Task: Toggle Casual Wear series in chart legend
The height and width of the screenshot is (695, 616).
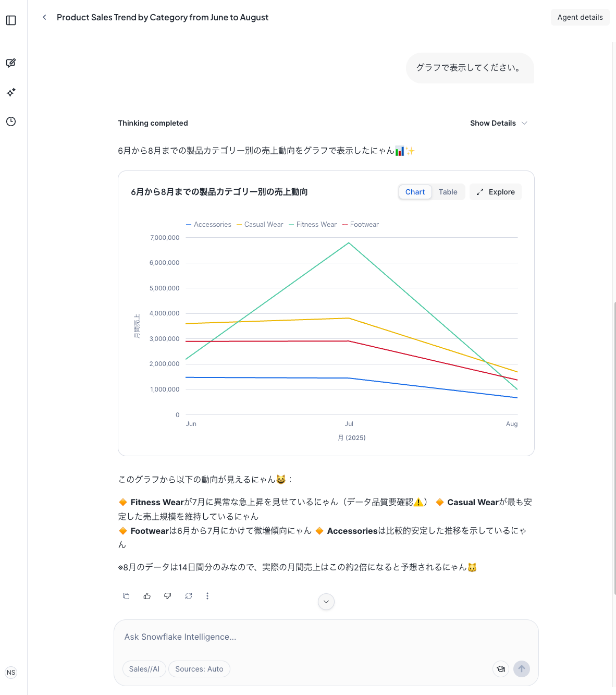Action: click(260, 225)
